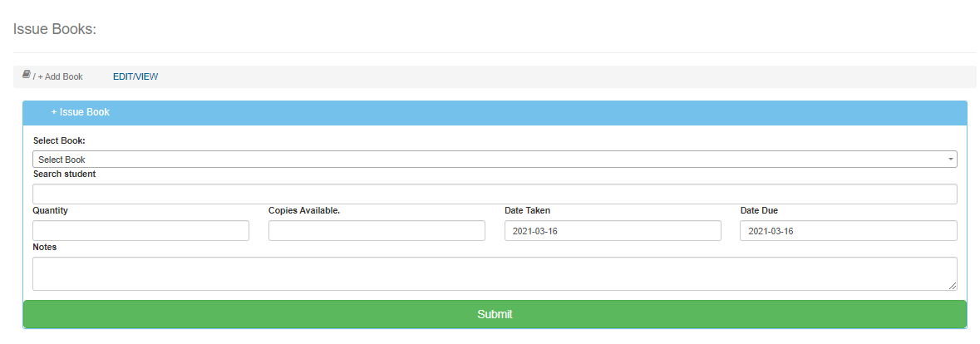Grab the Notes textarea resize handle
980x344 pixels.
[x=953, y=286]
